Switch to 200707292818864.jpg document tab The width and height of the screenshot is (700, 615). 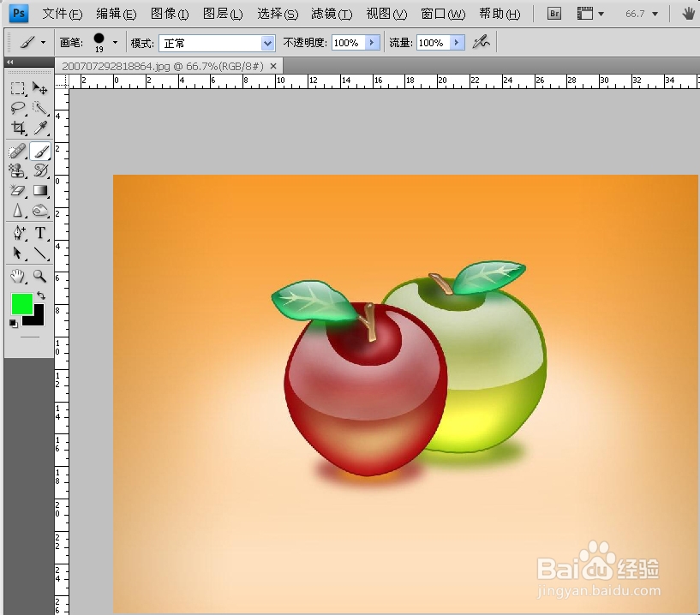click(x=163, y=67)
